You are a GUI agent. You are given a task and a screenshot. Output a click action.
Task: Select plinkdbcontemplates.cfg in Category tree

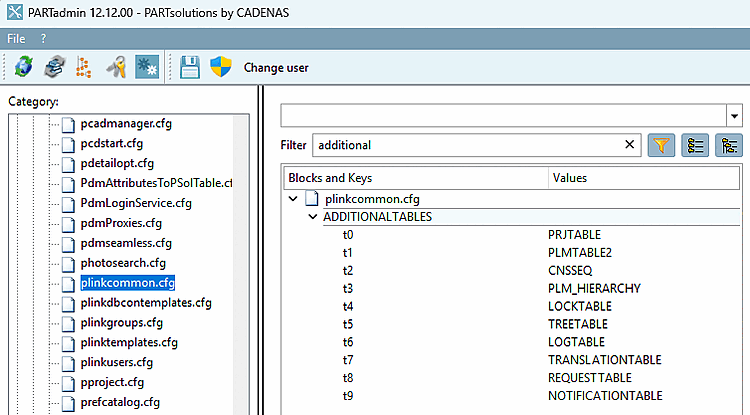click(146, 303)
